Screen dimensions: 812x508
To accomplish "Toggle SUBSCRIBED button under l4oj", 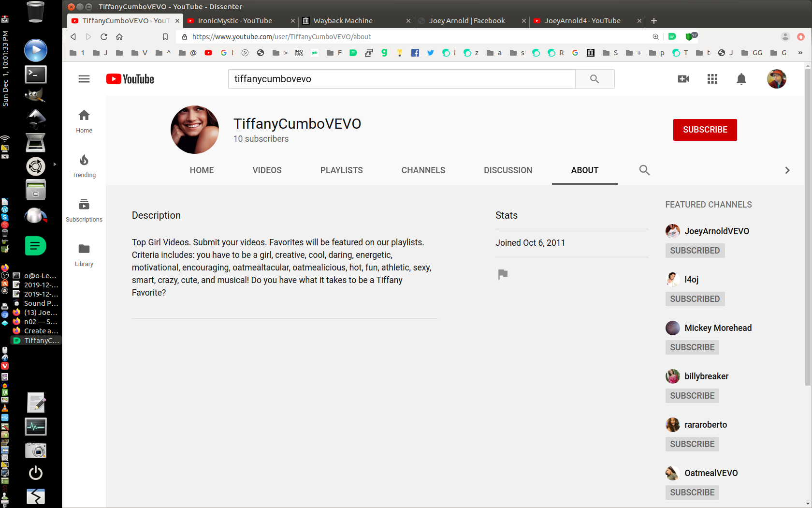I will (695, 299).
